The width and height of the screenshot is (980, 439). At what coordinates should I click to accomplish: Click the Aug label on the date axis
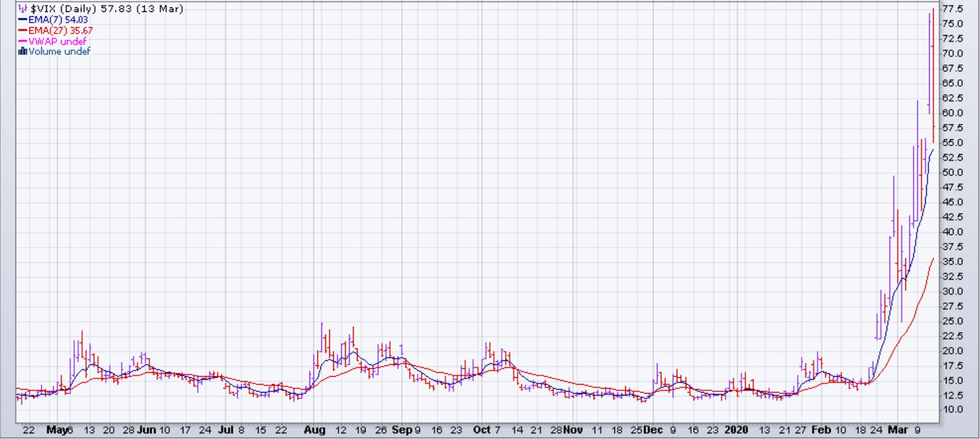[315, 430]
